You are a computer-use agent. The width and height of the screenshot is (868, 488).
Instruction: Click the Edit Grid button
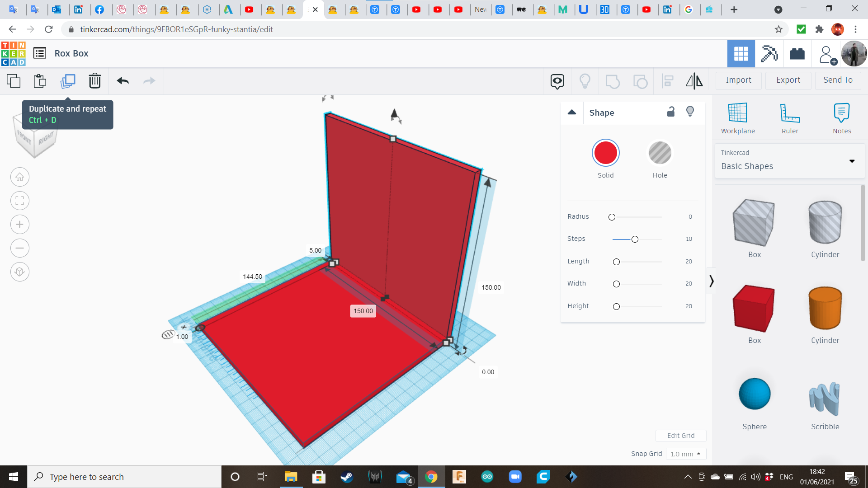coord(681,436)
